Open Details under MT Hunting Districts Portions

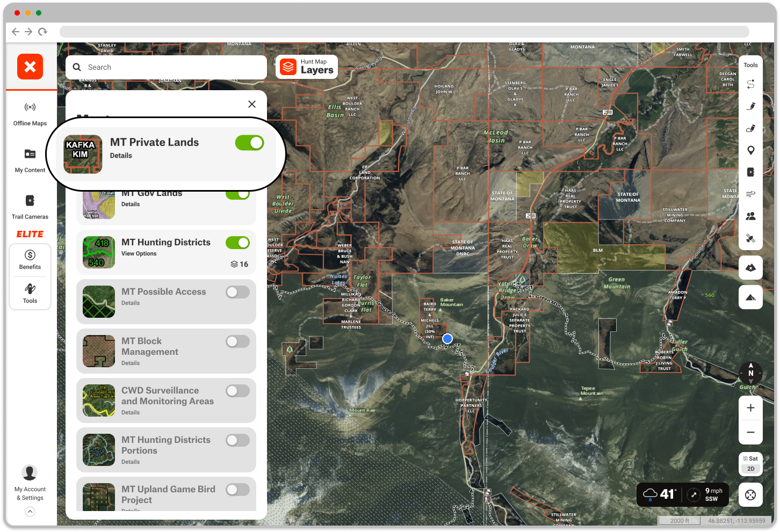tap(131, 462)
